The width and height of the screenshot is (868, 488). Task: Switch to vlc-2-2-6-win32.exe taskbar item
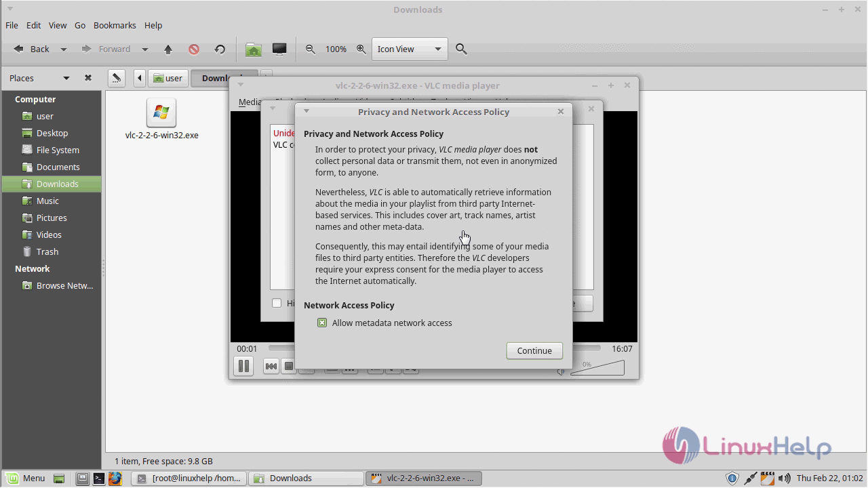424,478
